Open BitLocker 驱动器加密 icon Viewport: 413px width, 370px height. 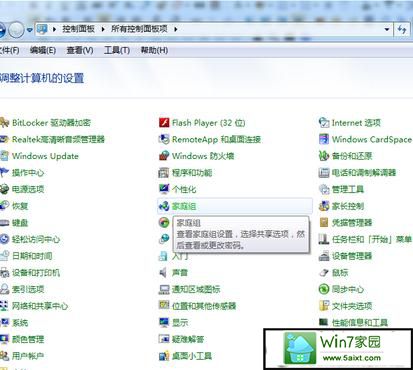tap(4, 123)
